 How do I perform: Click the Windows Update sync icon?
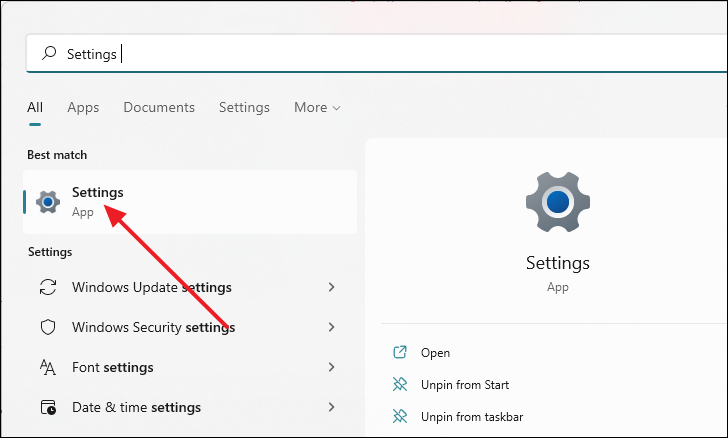point(48,287)
